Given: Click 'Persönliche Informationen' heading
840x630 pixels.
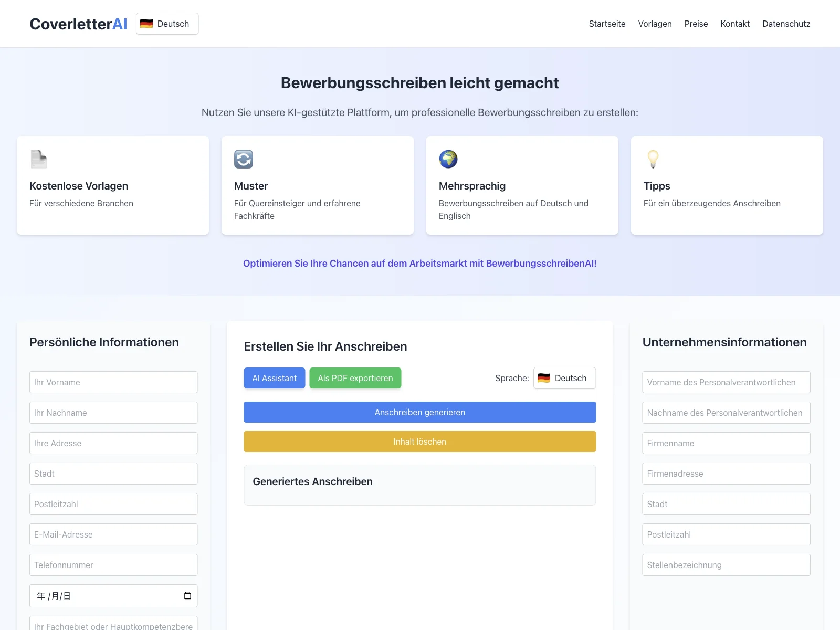Looking at the screenshot, I should pos(104,342).
